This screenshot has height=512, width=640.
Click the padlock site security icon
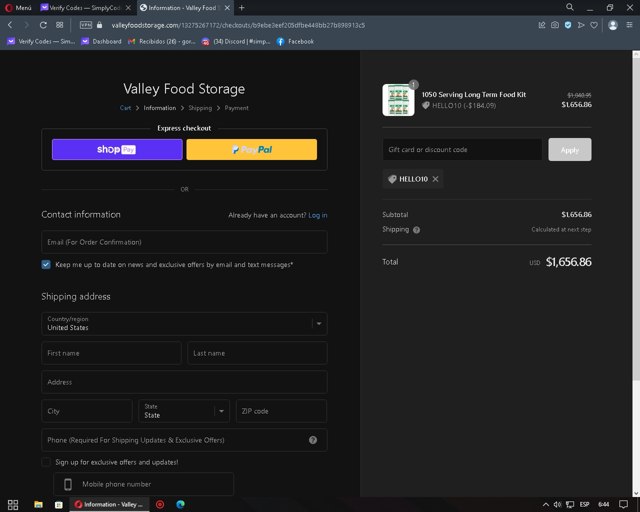pyautogui.click(x=100, y=25)
